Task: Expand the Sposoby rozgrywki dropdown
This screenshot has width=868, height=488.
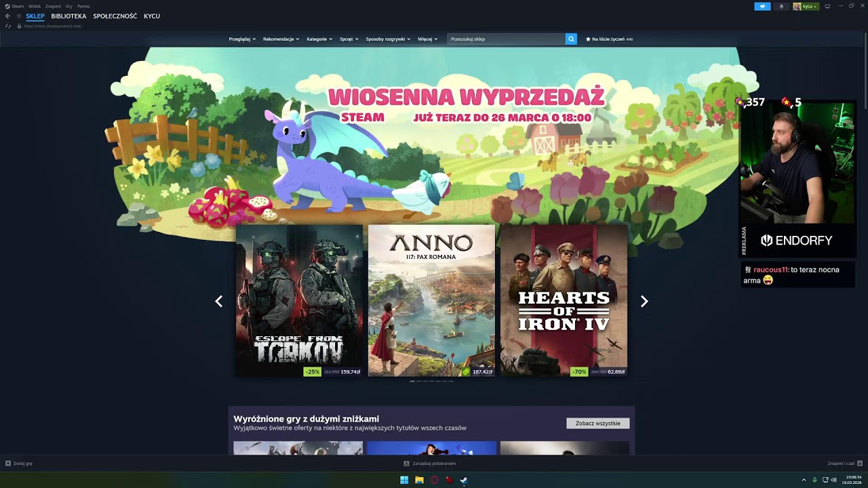Action: (x=388, y=39)
